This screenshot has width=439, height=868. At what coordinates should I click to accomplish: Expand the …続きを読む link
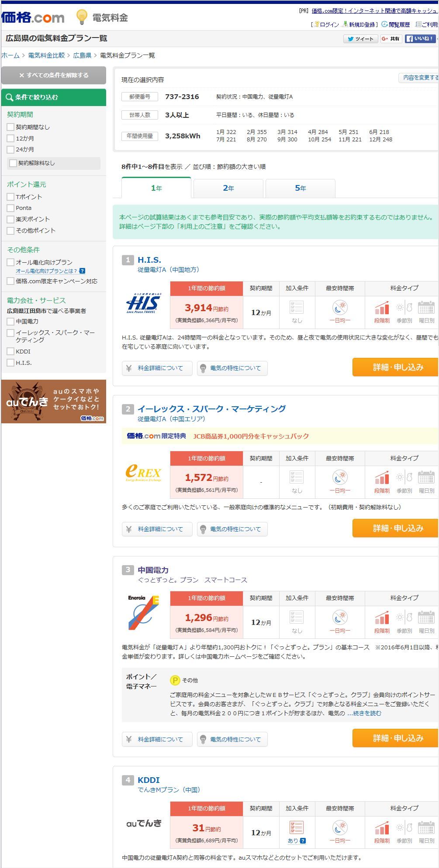point(364,713)
